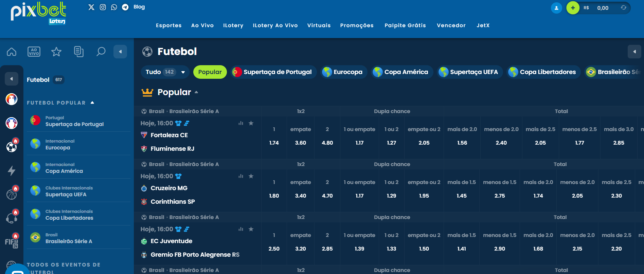The image size is (644, 274).
Task: Open the Tudo 142 dropdown
Action: pos(165,72)
